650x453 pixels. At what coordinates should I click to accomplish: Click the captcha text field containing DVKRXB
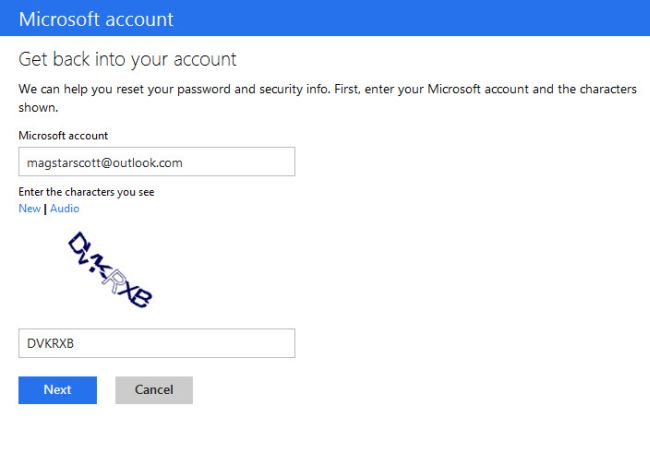[x=156, y=344]
